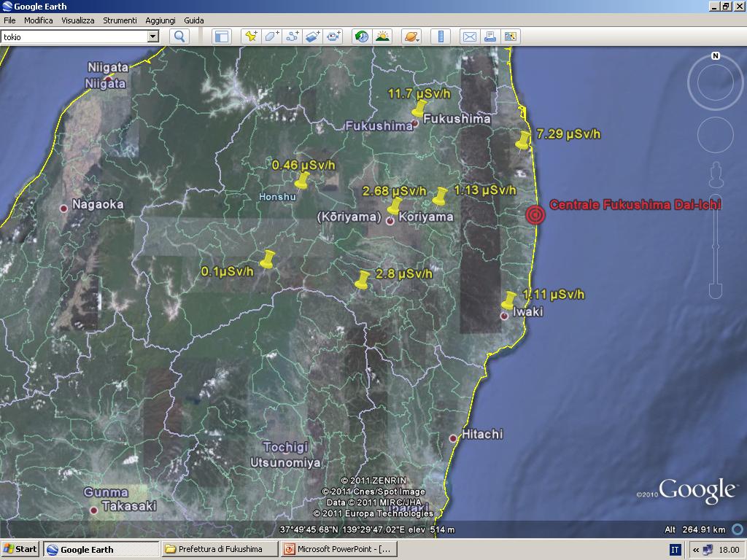Select the add path tool
747x560 pixels.
click(x=293, y=36)
